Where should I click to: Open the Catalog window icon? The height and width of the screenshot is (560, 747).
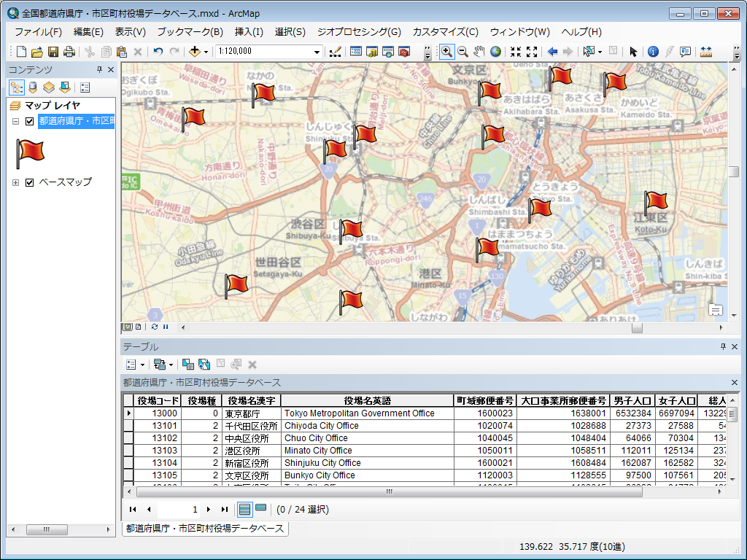(x=371, y=52)
